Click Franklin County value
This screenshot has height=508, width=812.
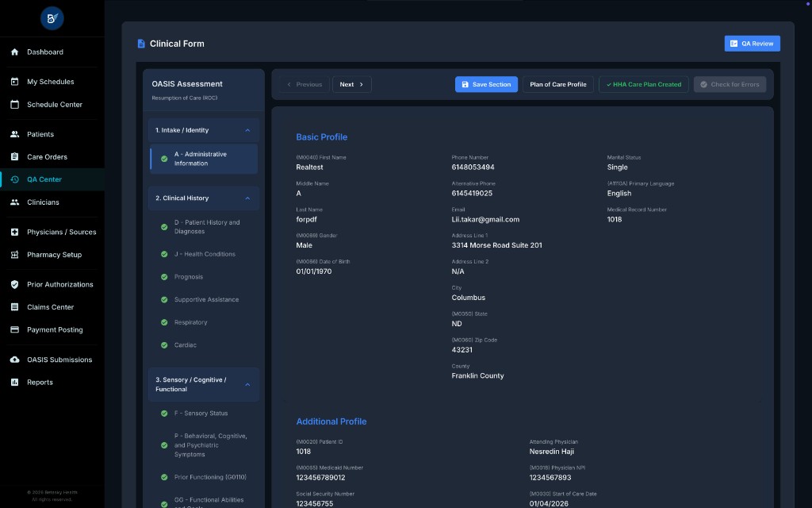[477, 375]
